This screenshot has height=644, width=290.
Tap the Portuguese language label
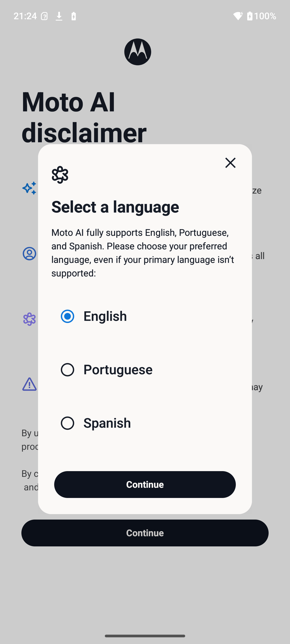[118, 370]
